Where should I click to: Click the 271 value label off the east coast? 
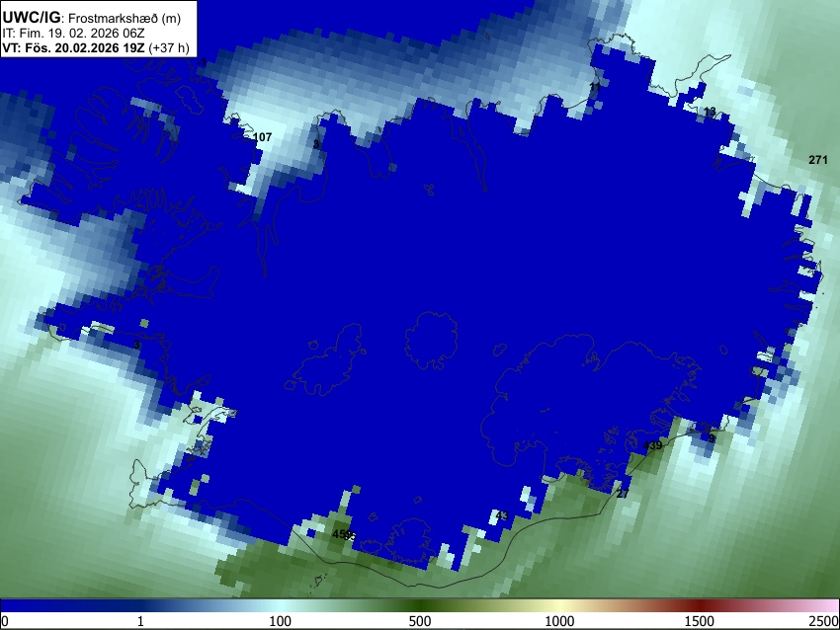coord(818,160)
